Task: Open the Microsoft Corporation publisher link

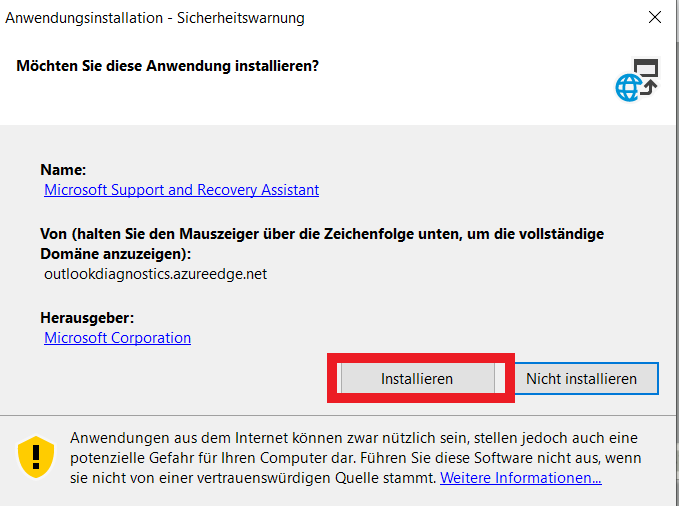Action: pos(117,337)
